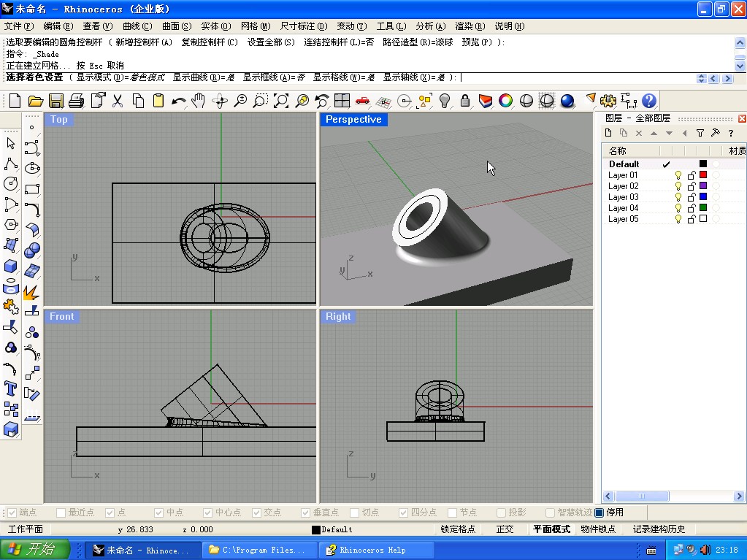Viewport: 747px width, 560px height.
Task: Toggle the lock on Layer 03
Action: 691,197
